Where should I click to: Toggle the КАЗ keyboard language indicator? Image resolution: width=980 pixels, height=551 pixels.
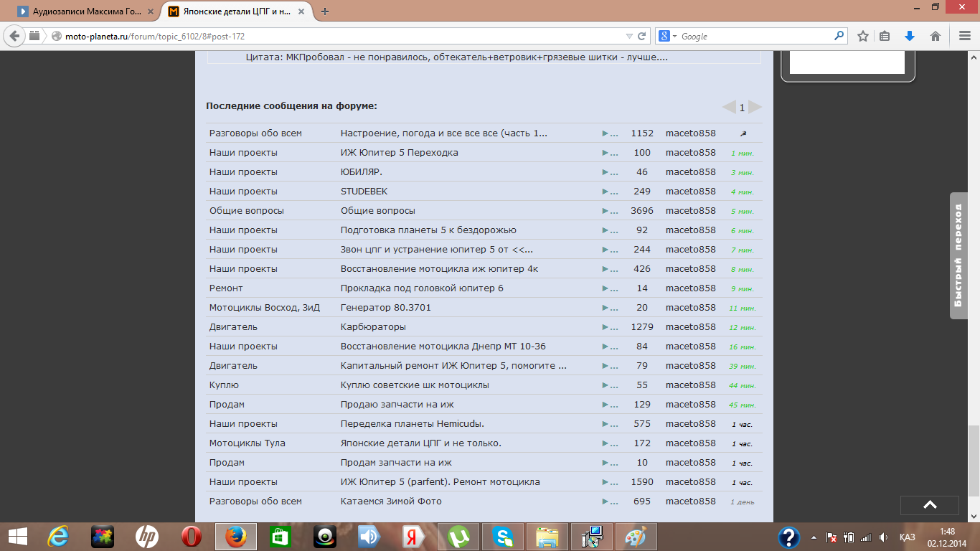tap(907, 537)
